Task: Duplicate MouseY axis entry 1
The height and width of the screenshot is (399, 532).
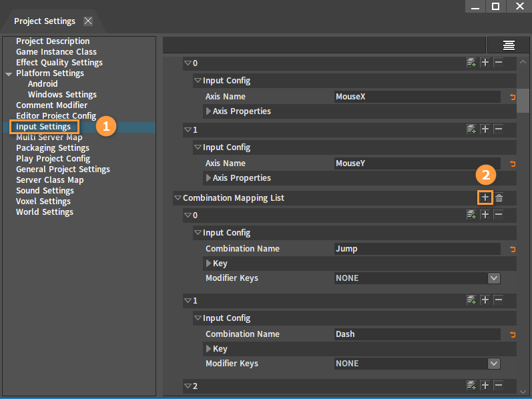Action: coord(471,129)
